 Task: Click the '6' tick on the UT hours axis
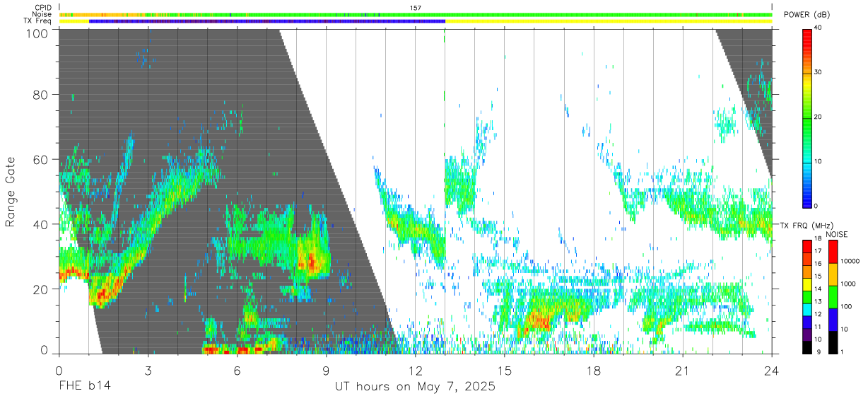[237, 371]
